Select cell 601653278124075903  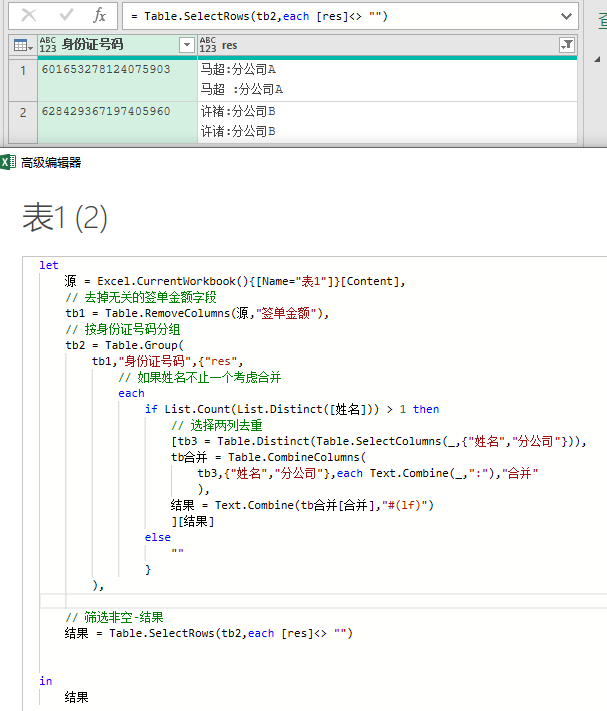(117, 80)
